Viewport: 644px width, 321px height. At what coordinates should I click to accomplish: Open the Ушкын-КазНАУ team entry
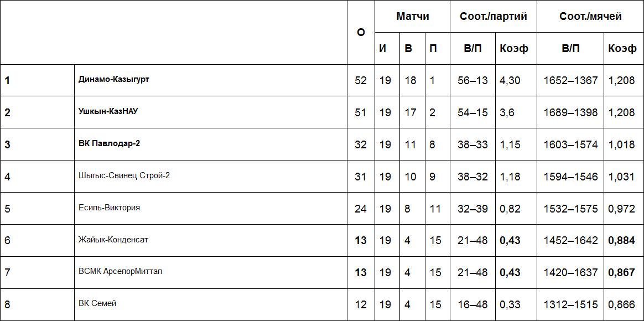108,111
